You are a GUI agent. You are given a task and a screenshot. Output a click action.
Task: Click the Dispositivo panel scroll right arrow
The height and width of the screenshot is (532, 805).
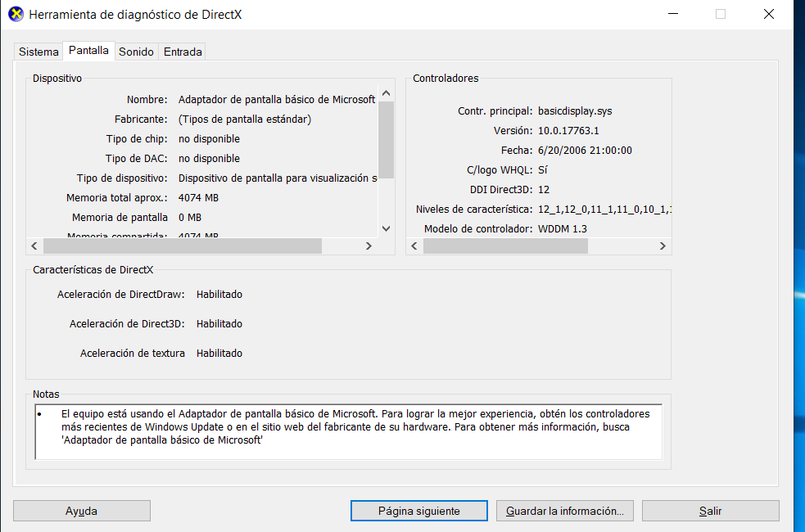point(368,246)
